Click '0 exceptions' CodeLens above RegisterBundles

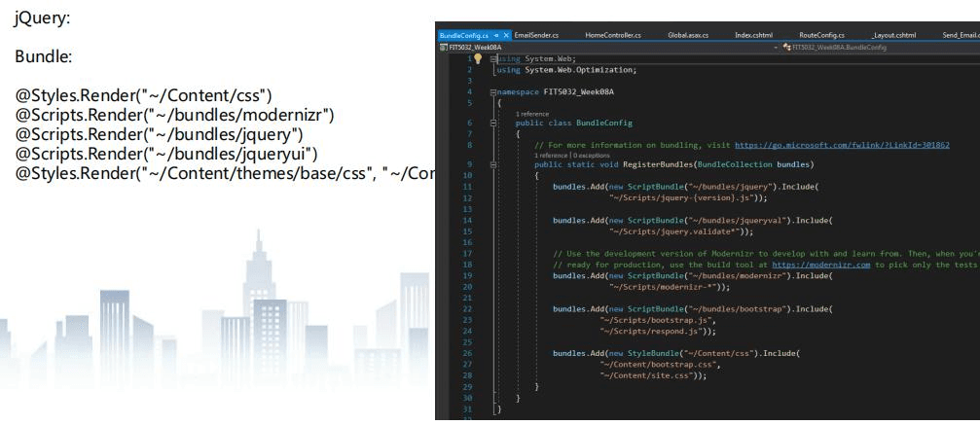[591, 155]
